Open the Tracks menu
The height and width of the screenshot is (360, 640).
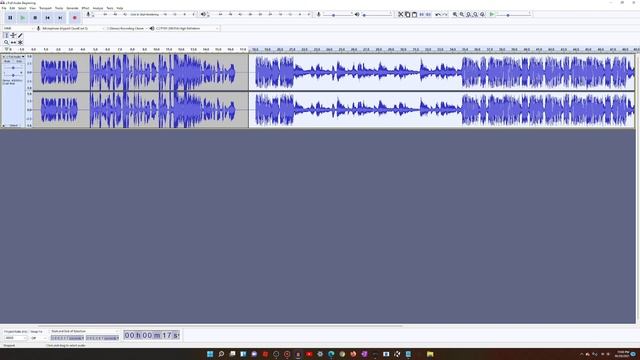[x=59, y=8]
